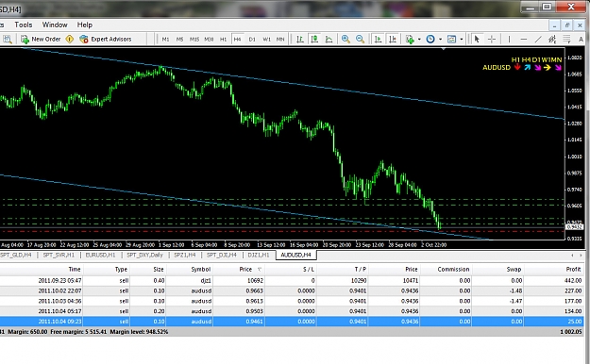Sort orders by the S / L column header

tap(309, 270)
